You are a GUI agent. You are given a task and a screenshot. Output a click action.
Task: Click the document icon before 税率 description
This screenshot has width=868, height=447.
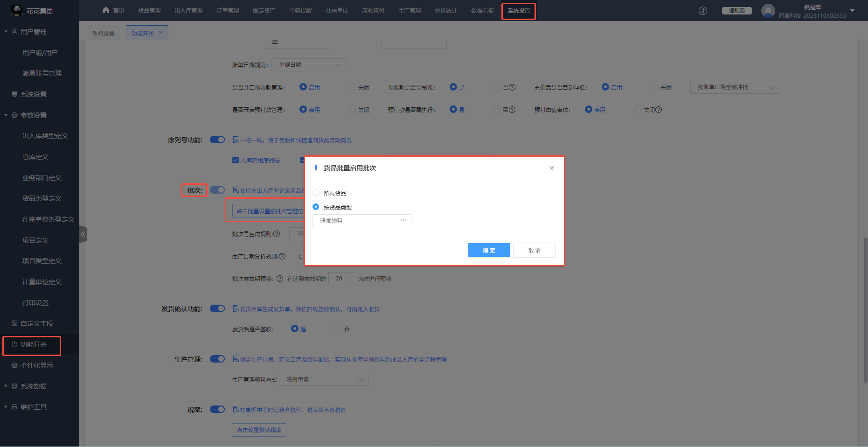[236, 409]
